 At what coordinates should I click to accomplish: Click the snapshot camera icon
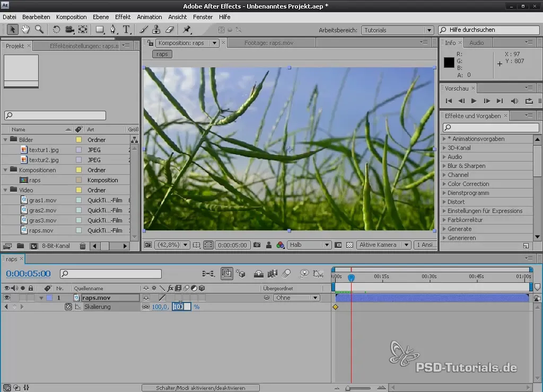click(x=257, y=245)
